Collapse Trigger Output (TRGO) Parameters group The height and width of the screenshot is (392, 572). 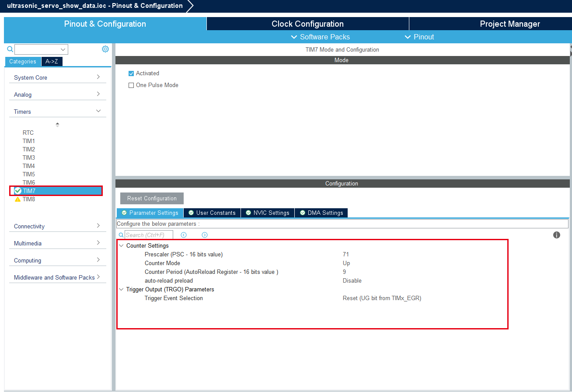pyautogui.click(x=122, y=290)
